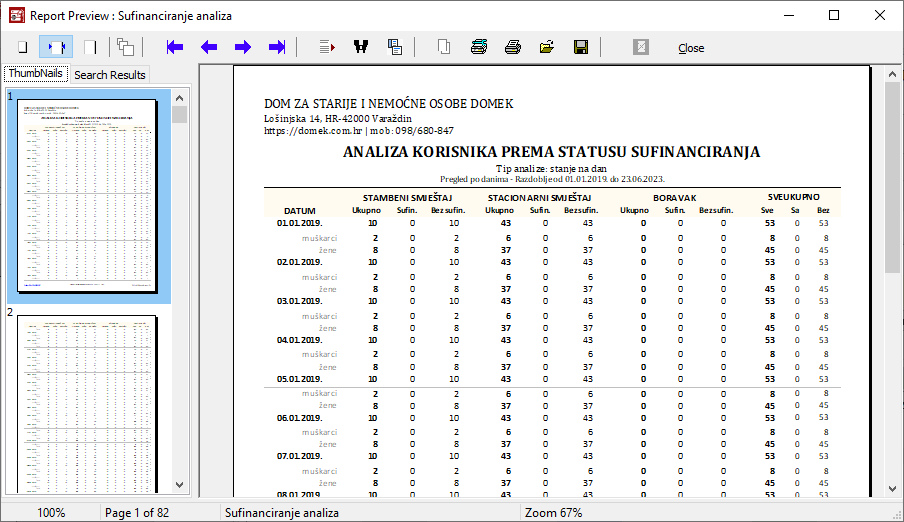This screenshot has width=904, height=522.
Task: Advance with the next page arrow
Action: [x=243, y=47]
